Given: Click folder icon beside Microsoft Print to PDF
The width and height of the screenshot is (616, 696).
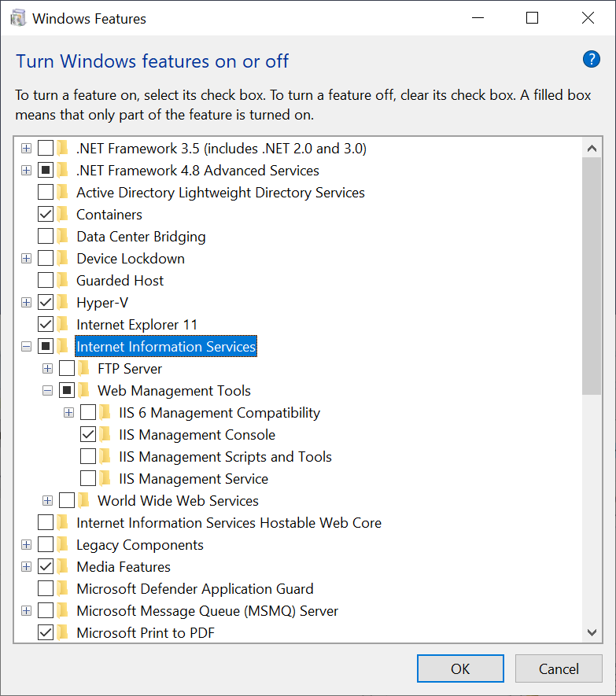Looking at the screenshot, I should tap(63, 632).
